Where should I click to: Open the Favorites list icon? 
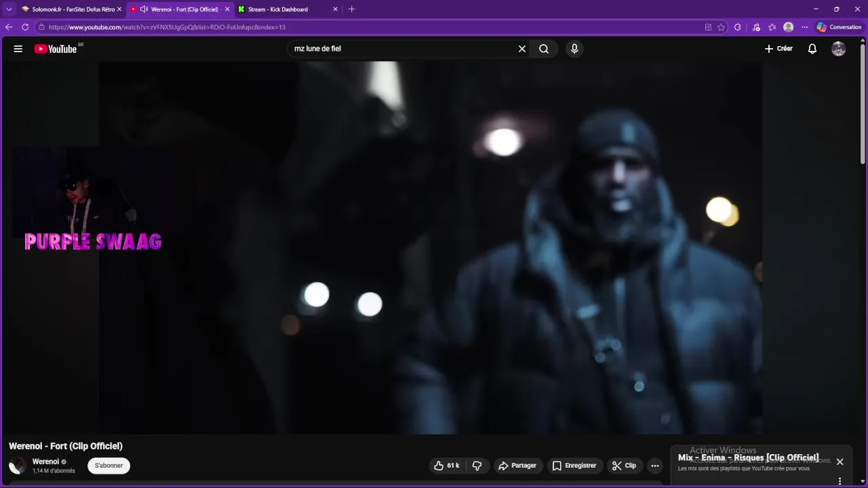click(x=772, y=27)
